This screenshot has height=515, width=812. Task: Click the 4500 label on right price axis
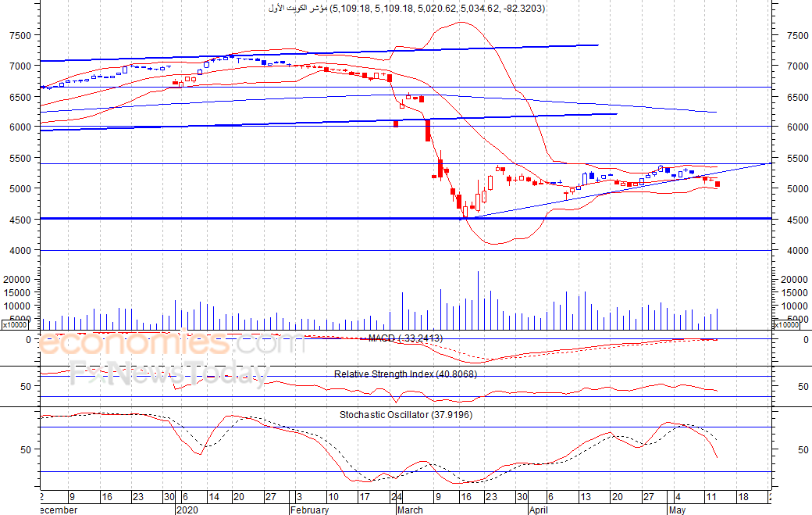tap(797, 220)
